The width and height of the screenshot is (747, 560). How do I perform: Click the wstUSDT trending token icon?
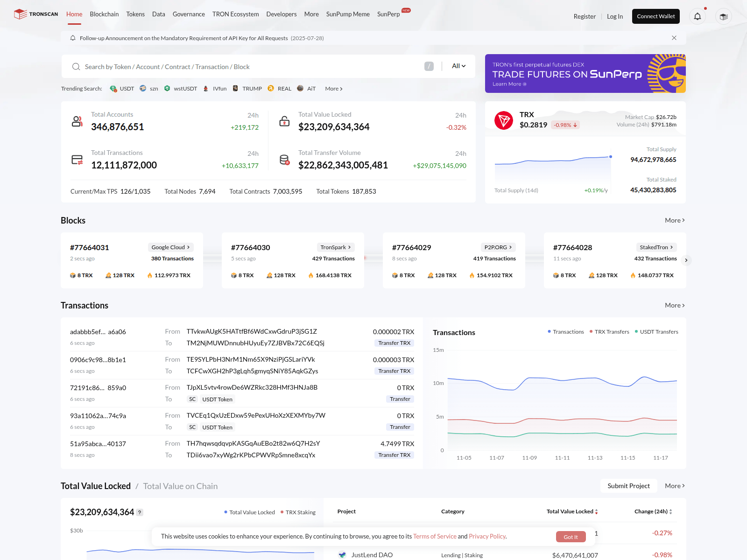click(167, 88)
